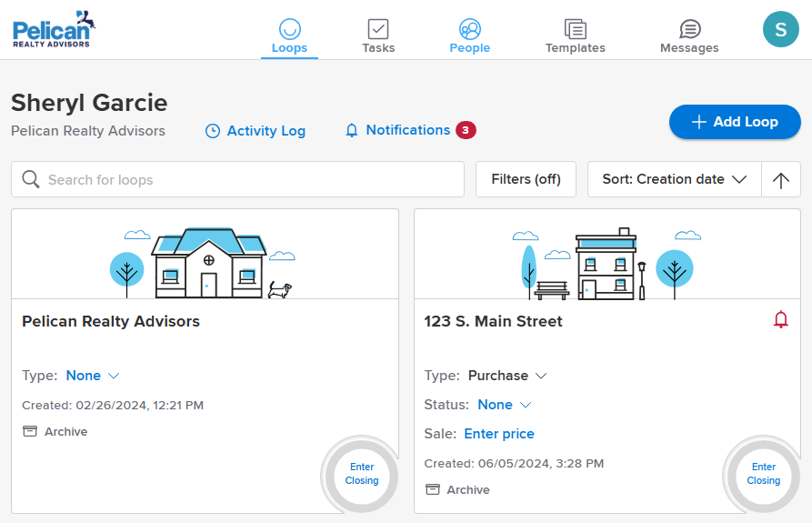This screenshot has width=812, height=523.
Task: Click Enter price for the sale
Action: 499,434
